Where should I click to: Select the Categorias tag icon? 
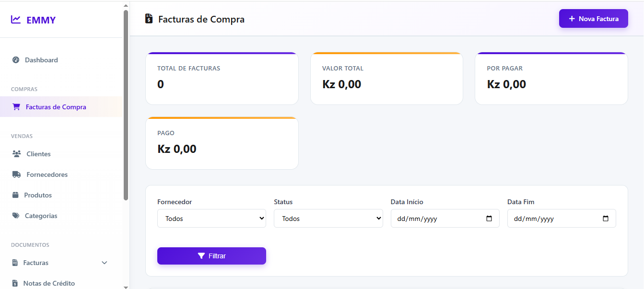16,215
